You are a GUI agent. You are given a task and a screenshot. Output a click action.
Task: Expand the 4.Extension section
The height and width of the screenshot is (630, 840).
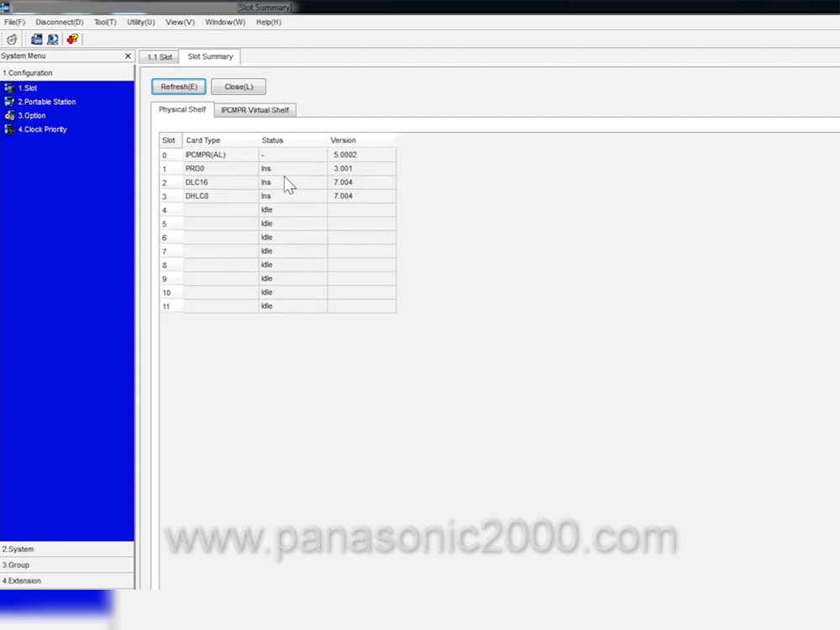click(22, 580)
